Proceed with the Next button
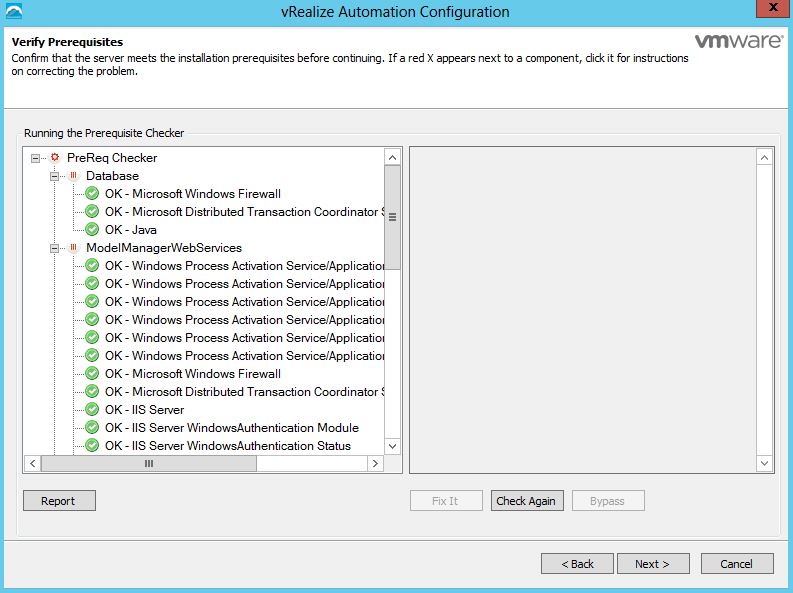 [x=653, y=564]
